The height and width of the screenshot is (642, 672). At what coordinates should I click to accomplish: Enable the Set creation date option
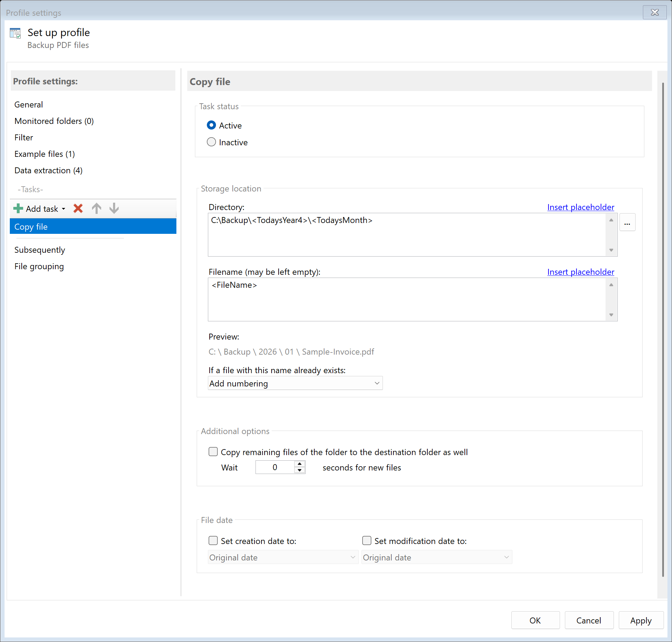pyautogui.click(x=213, y=540)
